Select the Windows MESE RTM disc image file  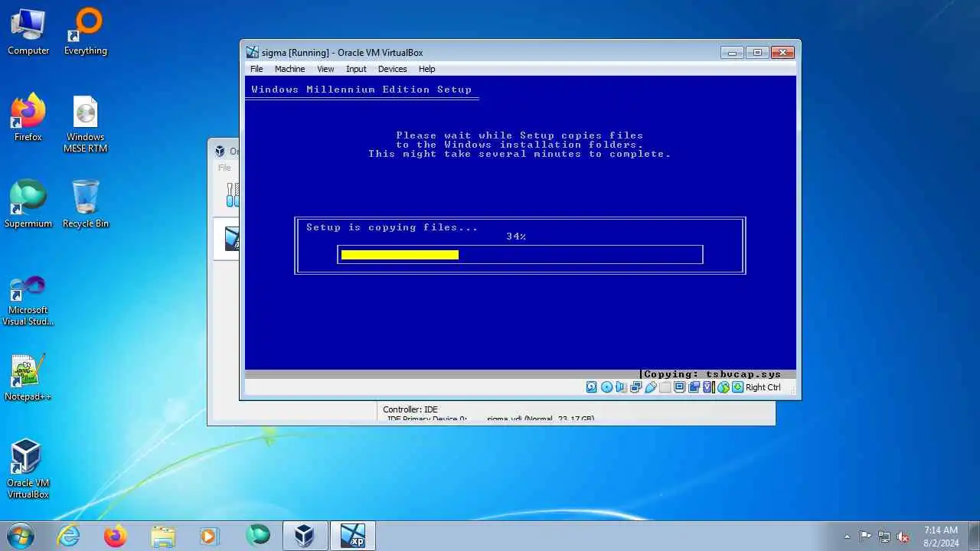(x=86, y=124)
